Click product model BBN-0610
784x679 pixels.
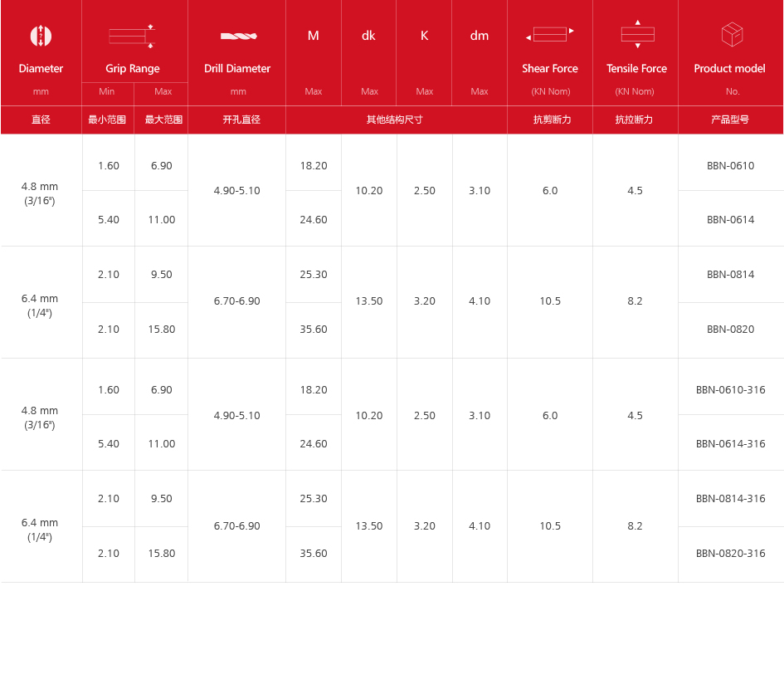[731, 166]
